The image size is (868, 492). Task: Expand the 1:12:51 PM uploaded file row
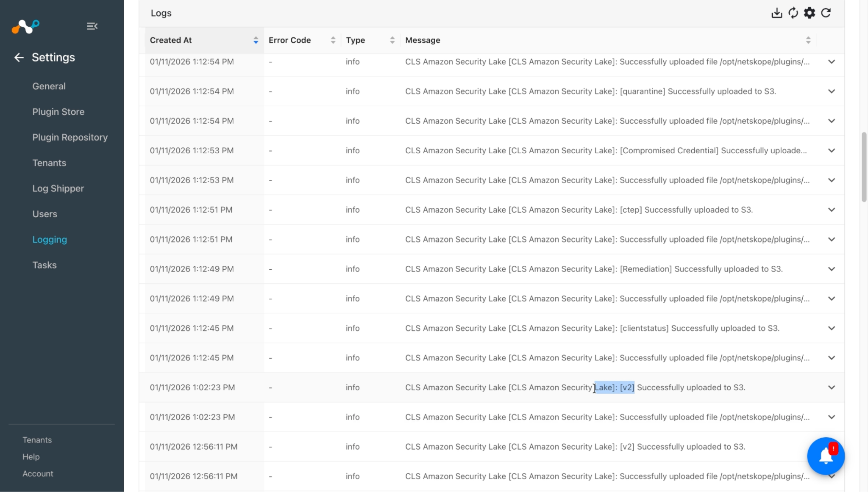(832, 240)
